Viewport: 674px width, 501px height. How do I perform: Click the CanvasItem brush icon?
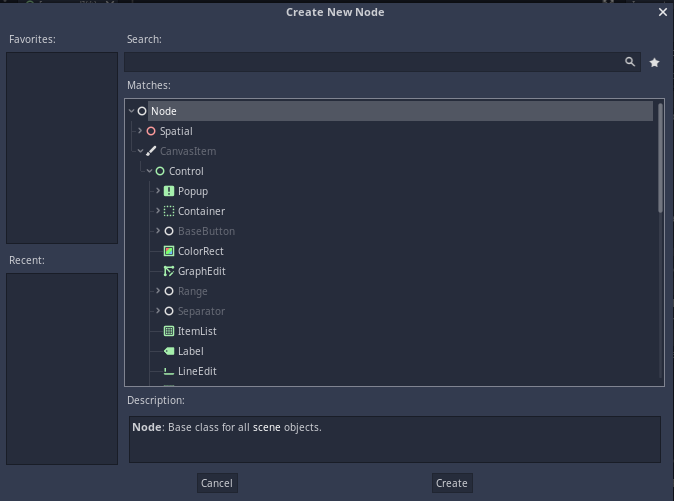(151, 151)
